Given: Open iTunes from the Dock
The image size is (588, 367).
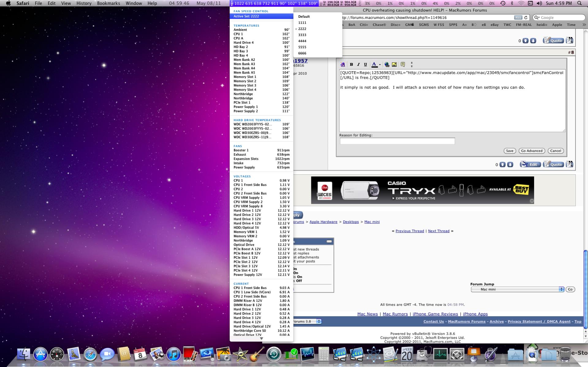Looking at the screenshot, I should tap(174, 354).
